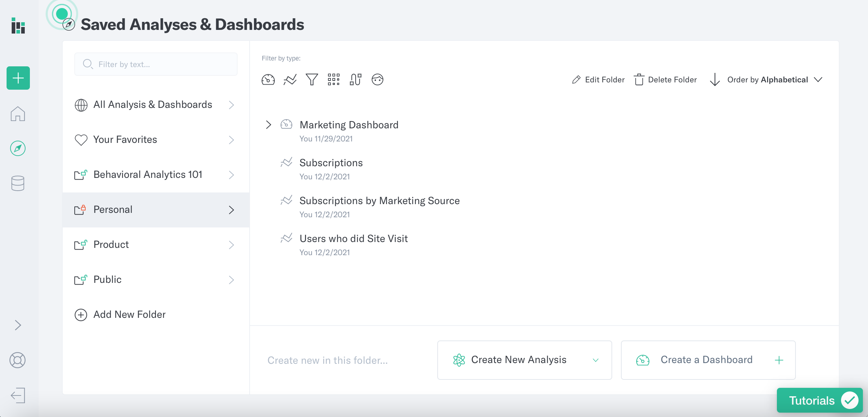This screenshot has width=868, height=417.
Task: Click chart icon beside Users who did Site Visit
Action: click(286, 238)
